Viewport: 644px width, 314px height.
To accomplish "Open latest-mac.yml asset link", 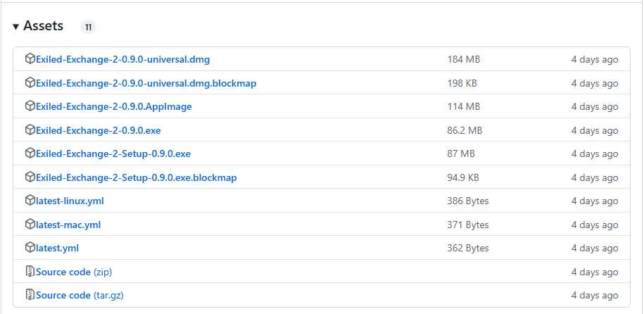I will 68,225.
